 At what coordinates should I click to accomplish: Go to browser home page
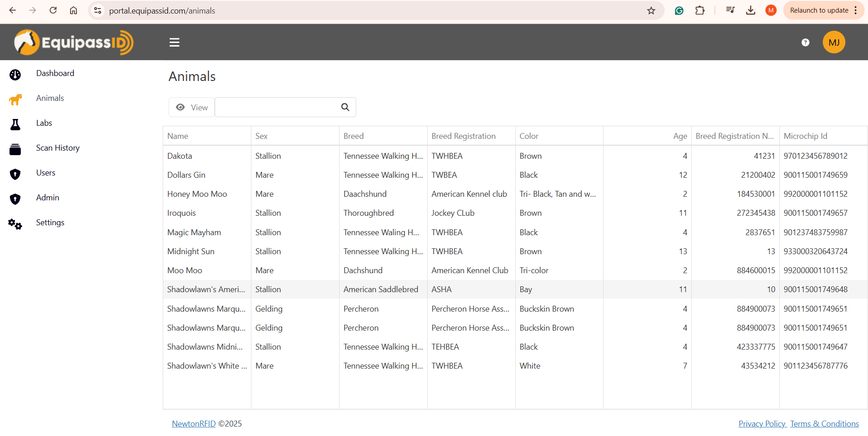pyautogui.click(x=73, y=10)
